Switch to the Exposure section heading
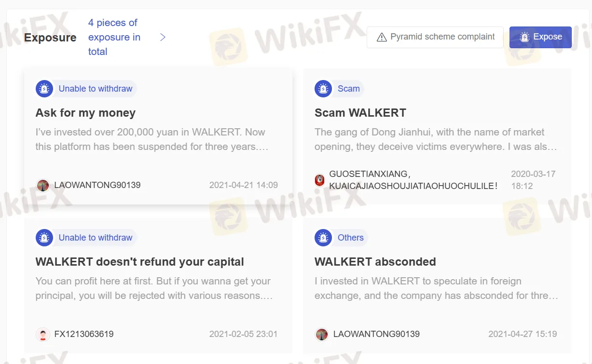This screenshot has height=364, width=592. pos(50,37)
